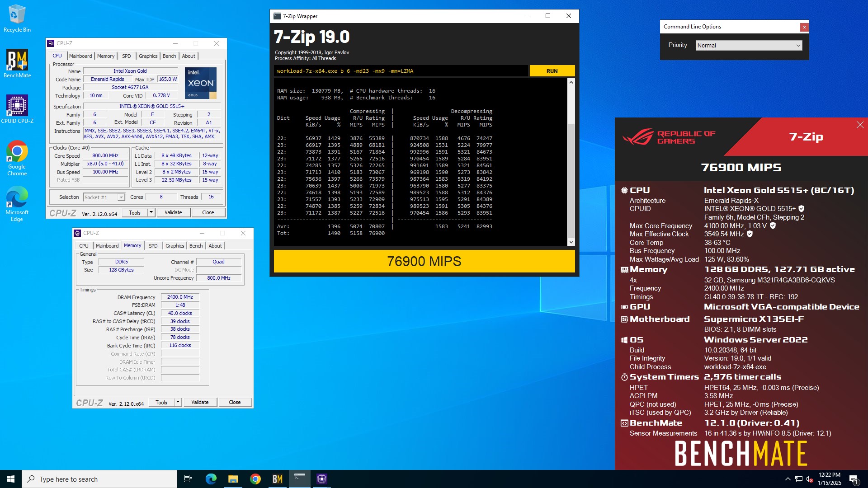Click the 7-Zip command line input field
868x488 pixels.
click(x=401, y=71)
